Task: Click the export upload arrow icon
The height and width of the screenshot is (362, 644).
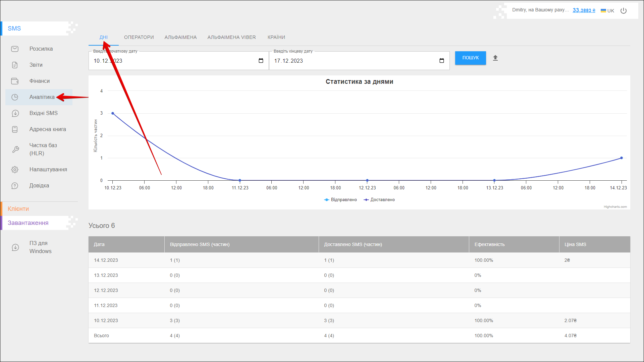Action: (495, 58)
